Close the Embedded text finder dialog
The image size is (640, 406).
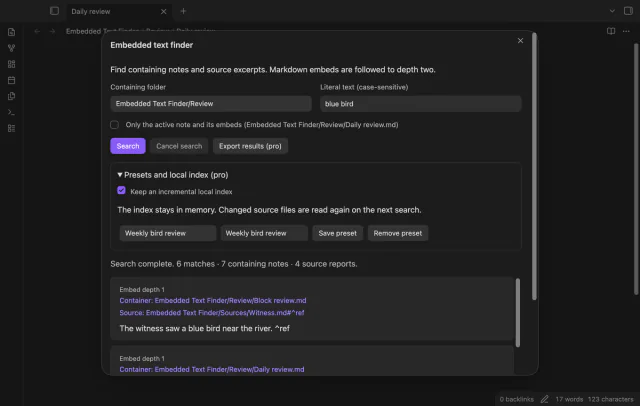[x=520, y=40]
